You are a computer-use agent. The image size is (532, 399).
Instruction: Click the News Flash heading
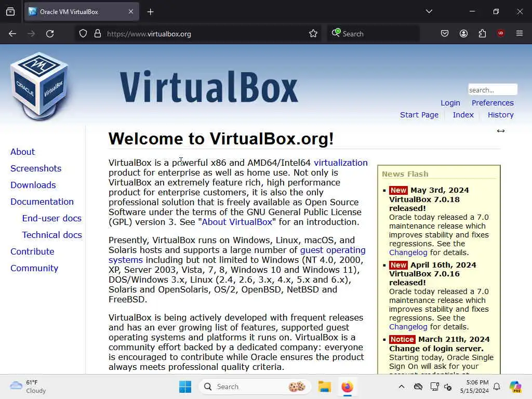[405, 174]
